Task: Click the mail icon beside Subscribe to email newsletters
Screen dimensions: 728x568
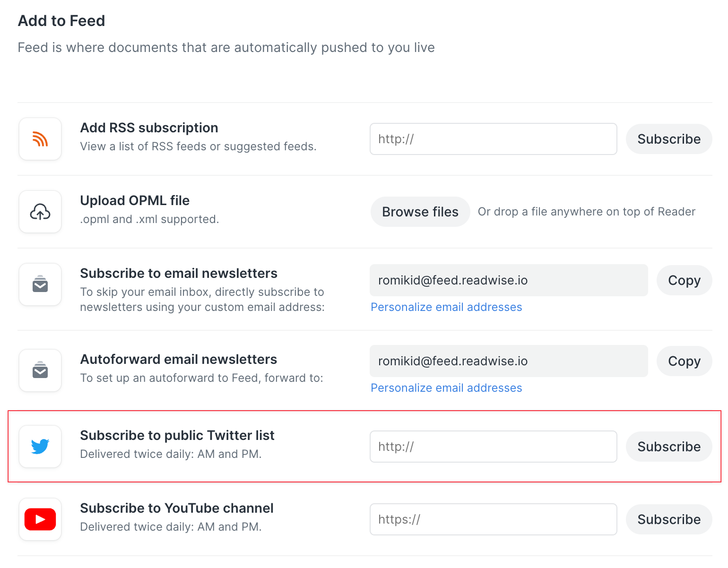Action: pos(40,284)
